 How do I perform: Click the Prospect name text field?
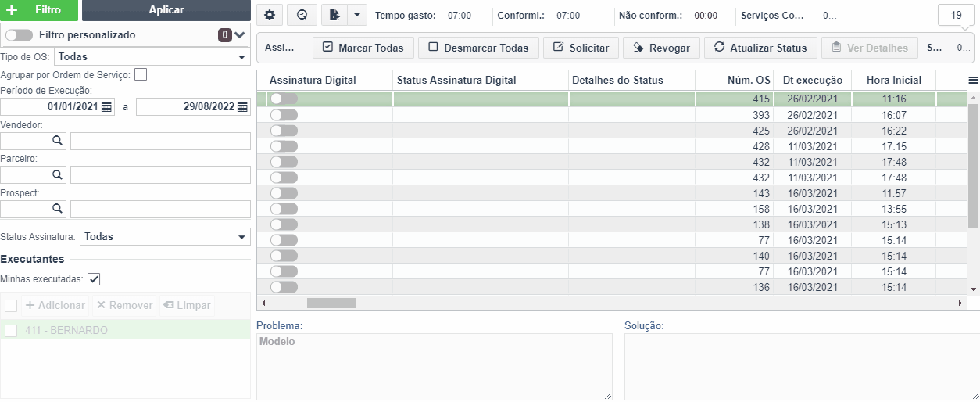[160, 209]
